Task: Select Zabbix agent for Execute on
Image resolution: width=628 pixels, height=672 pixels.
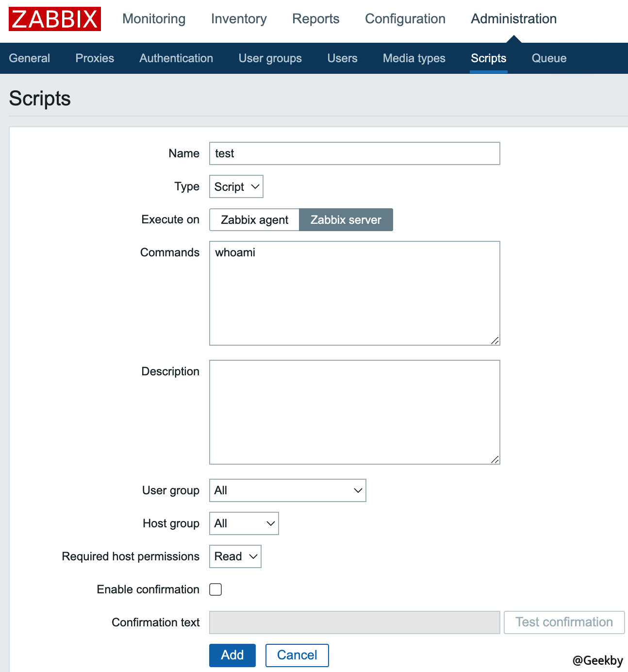Action: (254, 220)
